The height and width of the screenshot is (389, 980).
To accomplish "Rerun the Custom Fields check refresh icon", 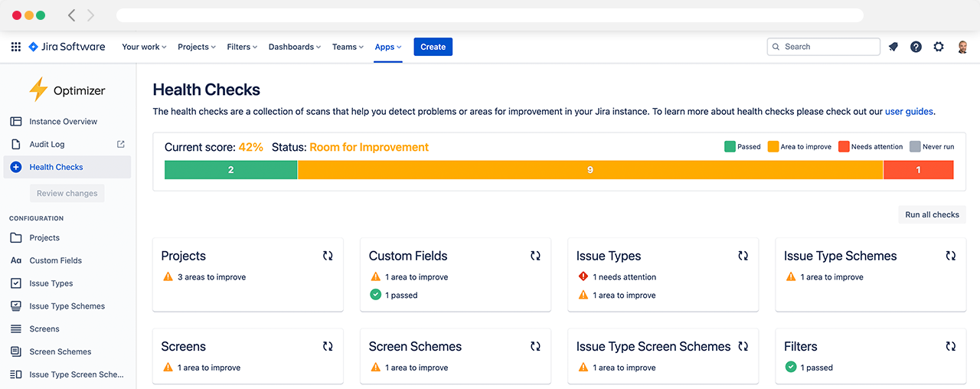I will 535,256.
